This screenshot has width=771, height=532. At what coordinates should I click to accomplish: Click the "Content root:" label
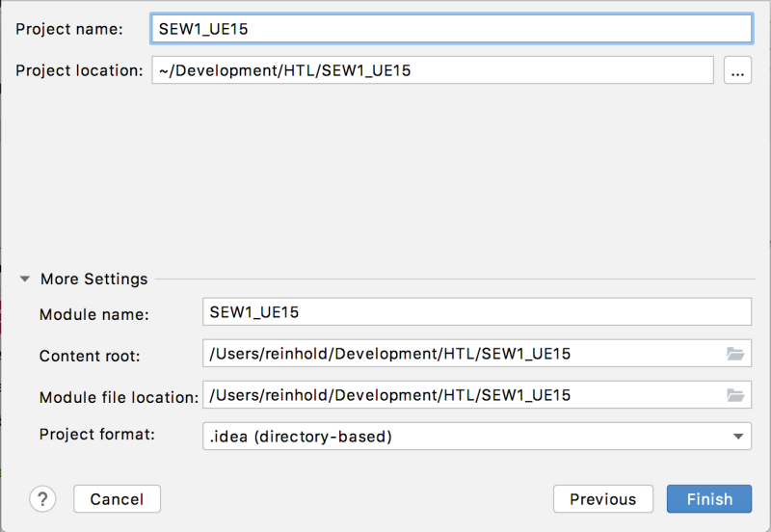[x=90, y=356]
